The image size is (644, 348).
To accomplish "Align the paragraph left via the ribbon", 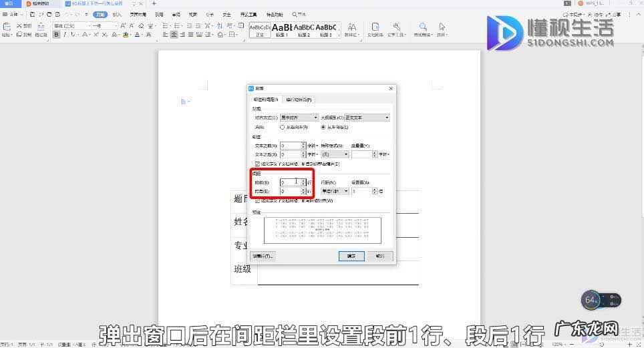I will point(166,35).
